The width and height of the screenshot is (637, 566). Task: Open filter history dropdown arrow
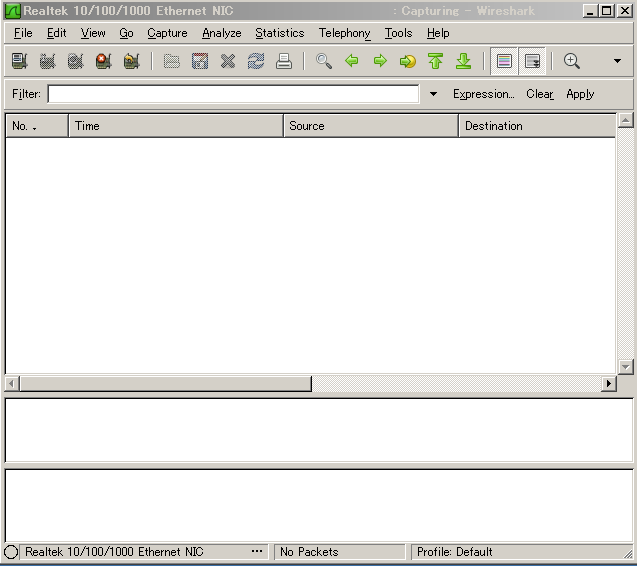tap(433, 94)
